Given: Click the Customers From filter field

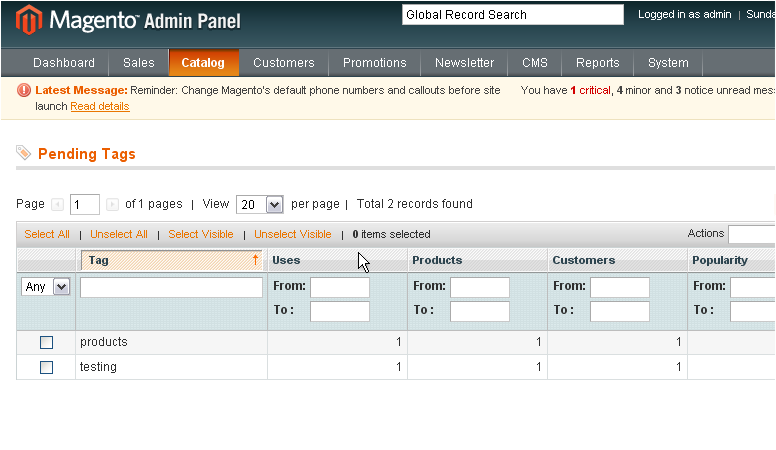Looking at the screenshot, I should point(620,287).
